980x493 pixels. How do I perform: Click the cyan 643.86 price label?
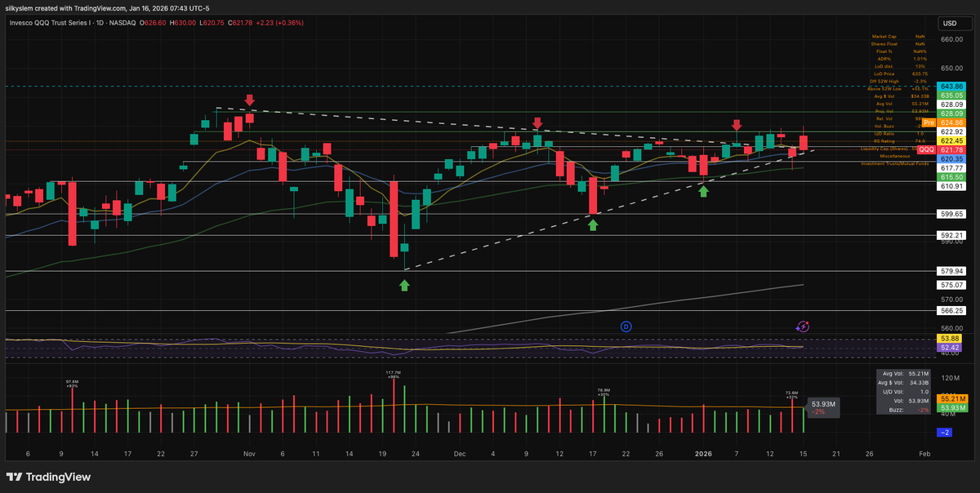953,86
